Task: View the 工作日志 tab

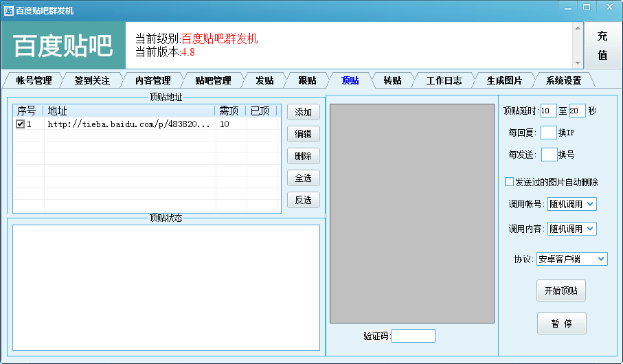Action: (x=444, y=80)
